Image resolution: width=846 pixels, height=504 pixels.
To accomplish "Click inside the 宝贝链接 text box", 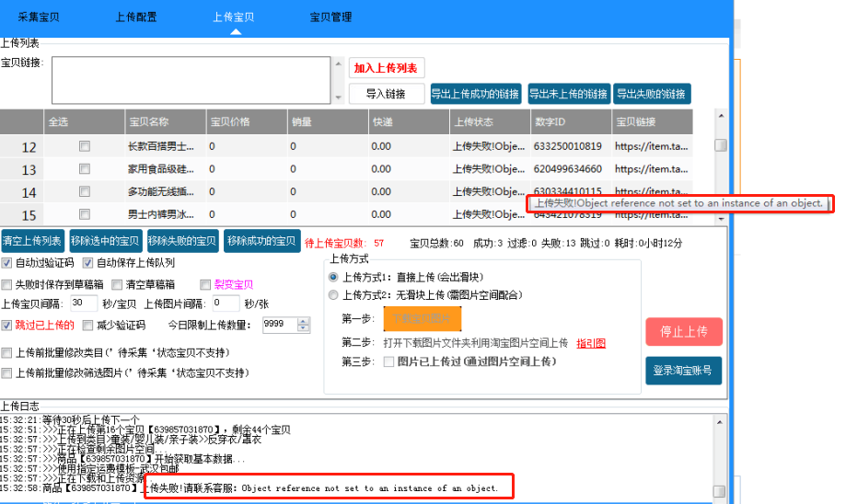I will click(x=191, y=80).
